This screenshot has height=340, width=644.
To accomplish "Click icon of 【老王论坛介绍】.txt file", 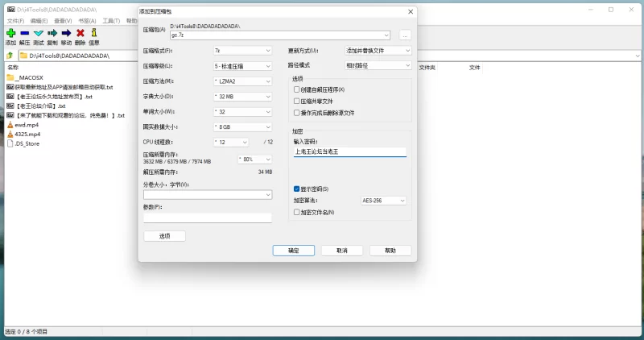I will pyautogui.click(x=10, y=106).
